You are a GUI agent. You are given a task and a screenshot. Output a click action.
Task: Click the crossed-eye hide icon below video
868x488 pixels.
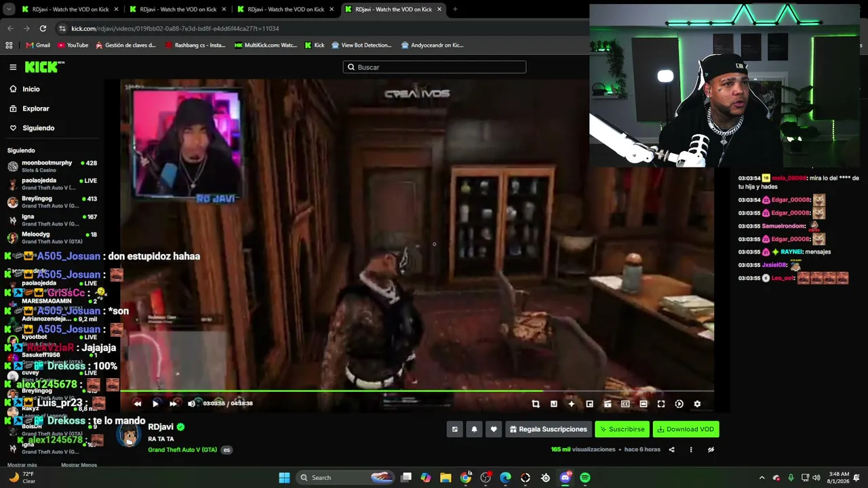[711, 449]
